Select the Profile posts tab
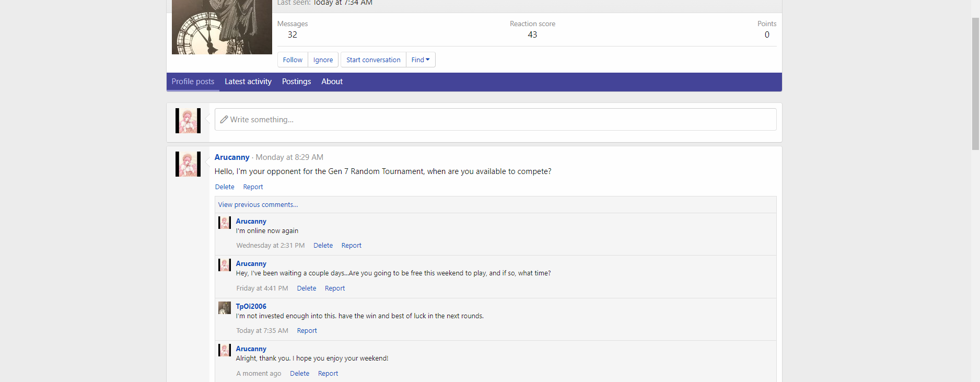 [x=193, y=82]
